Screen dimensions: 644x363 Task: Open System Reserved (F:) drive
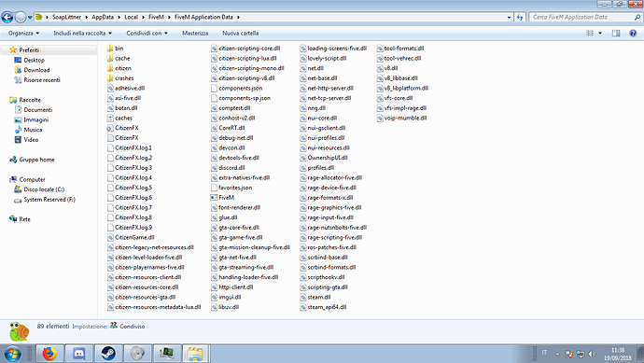(49, 200)
